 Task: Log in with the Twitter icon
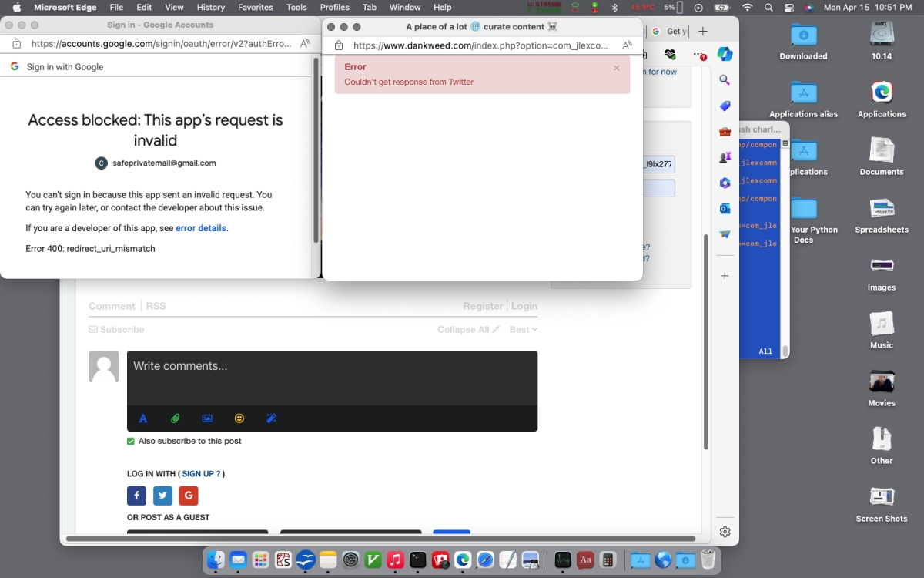pos(162,496)
